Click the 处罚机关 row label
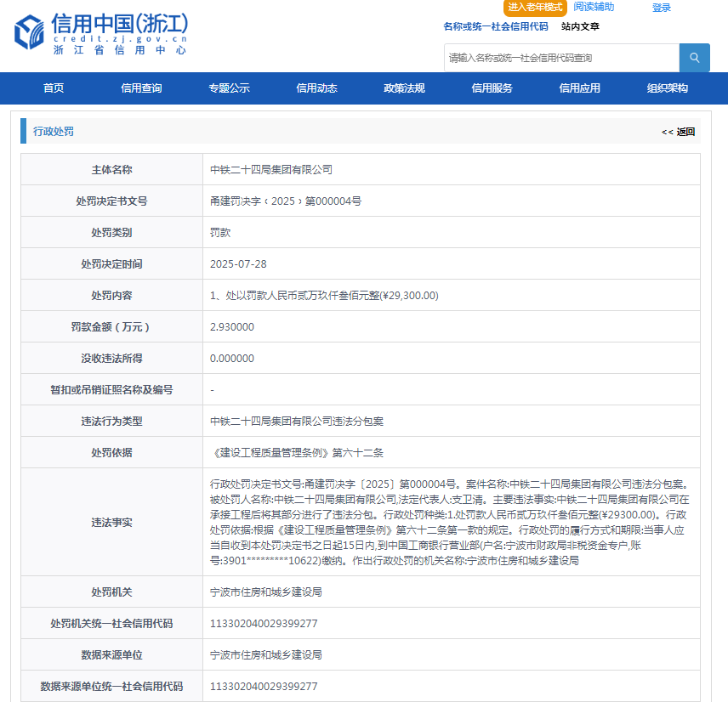The width and height of the screenshot is (728, 702). point(112,592)
